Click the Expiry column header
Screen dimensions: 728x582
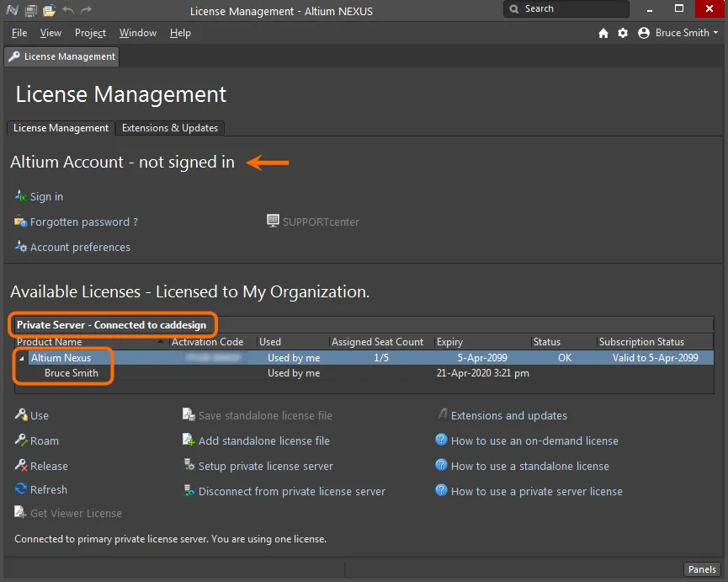(449, 342)
